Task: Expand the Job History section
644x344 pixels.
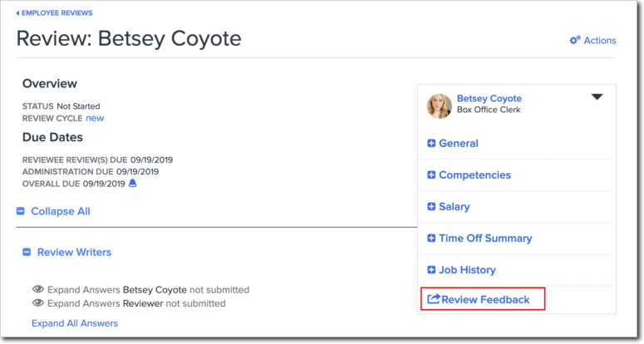Action: [466, 270]
